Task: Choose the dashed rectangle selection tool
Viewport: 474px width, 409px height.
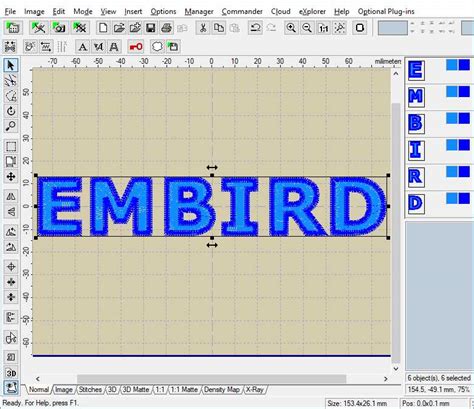Action: 11,146
